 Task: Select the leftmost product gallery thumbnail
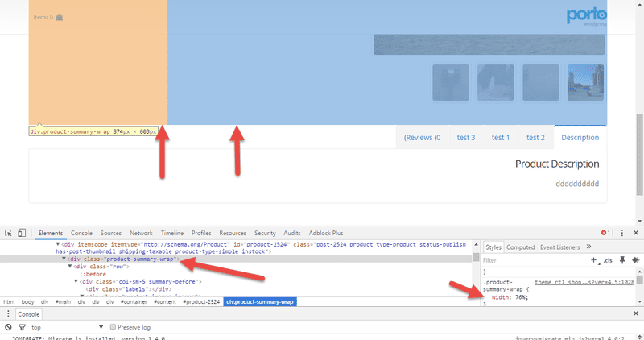click(x=451, y=82)
